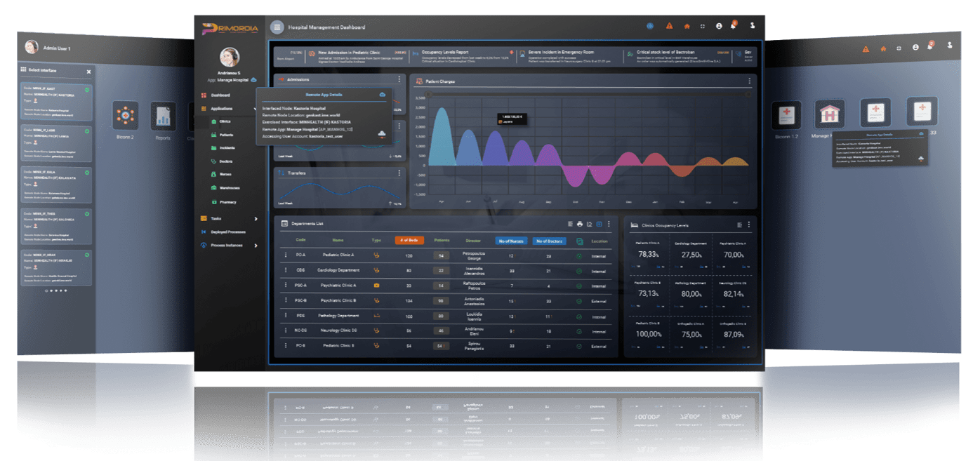Open the Biconn 2 app icon
The height and width of the screenshot is (461, 980).
pyautogui.click(x=126, y=115)
